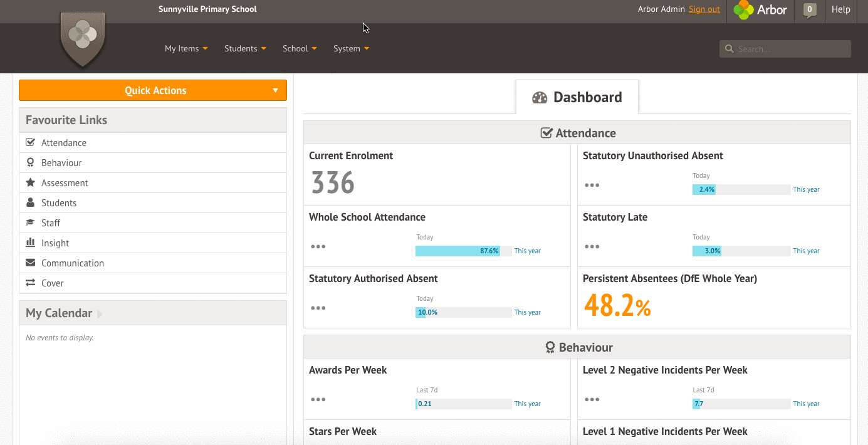Open Behaviour in Favourite Links
The image size is (868, 445).
pos(153,162)
